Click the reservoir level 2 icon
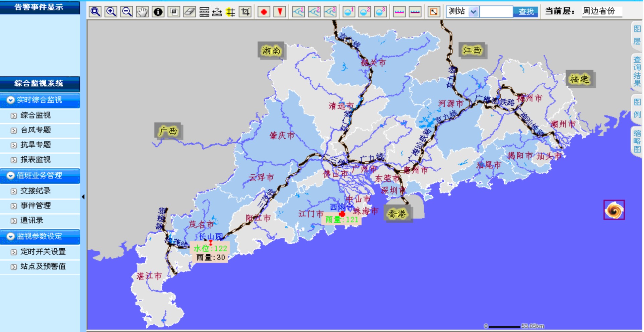644x332 pixels. (x=364, y=12)
